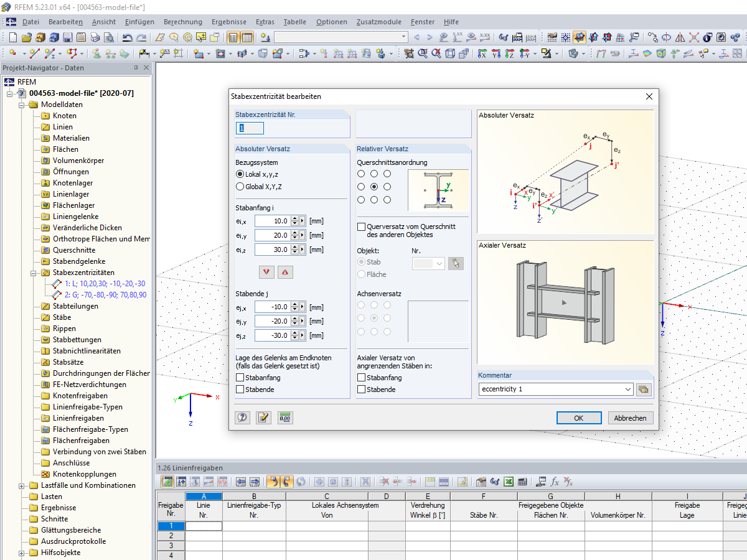Select Querschnitte in the navigator tree
747x560 pixels.
click(74, 250)
